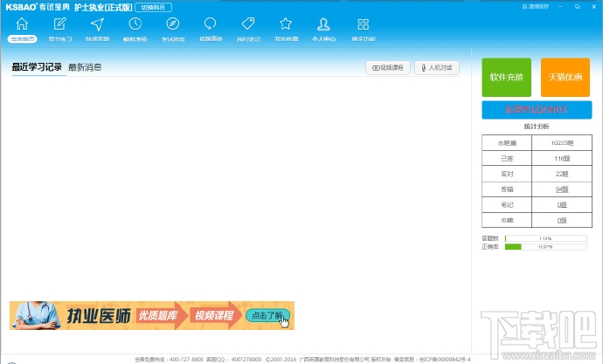Open the wrong-question redo circular arrow icon
This screenshot has width=603, height=364.
click(211, 24)
